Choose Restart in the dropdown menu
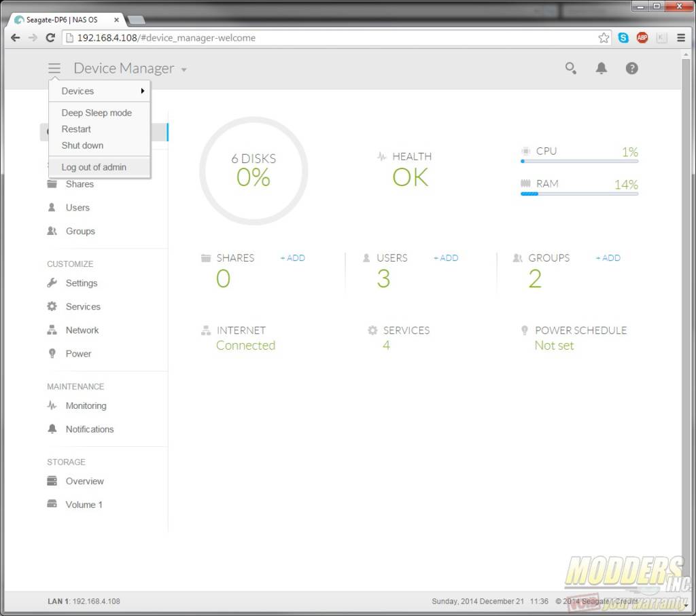 pyautogui.click(x=76, y=129)
